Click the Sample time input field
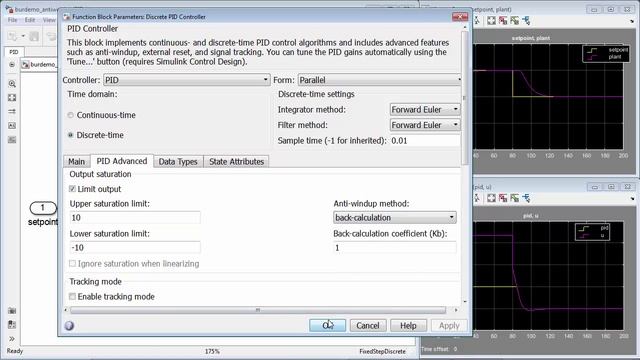 [x=425, y=140]
